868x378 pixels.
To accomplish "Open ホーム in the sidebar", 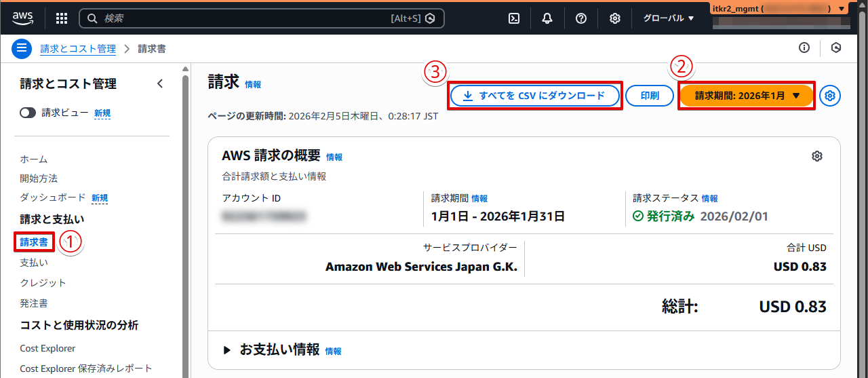I will tap(34, 159).
